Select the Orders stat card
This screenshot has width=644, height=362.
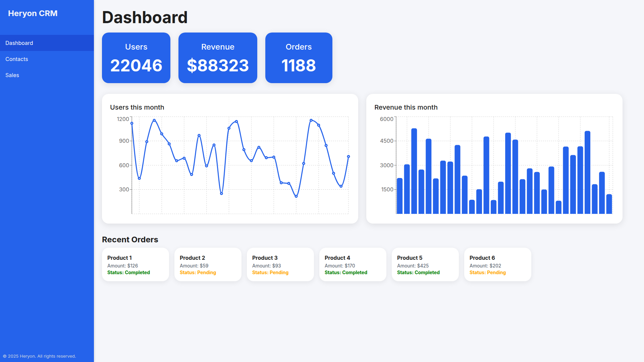point(299,58)
